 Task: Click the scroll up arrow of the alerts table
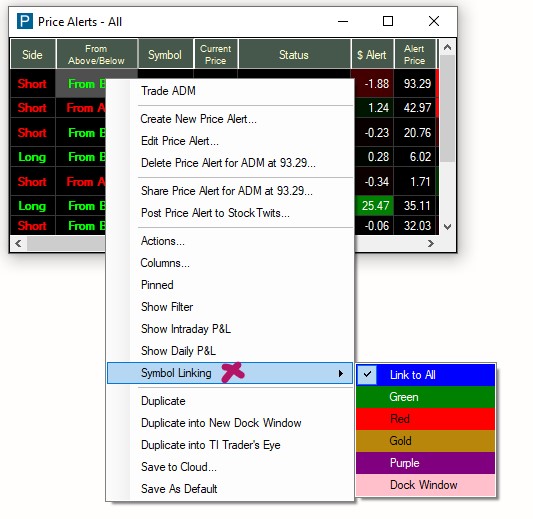pos(448,47)
